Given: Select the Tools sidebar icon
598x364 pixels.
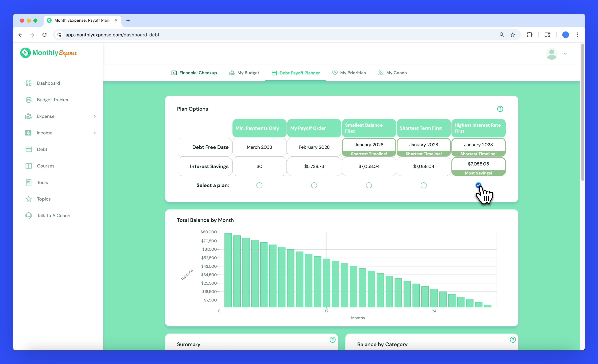Looking at the screenshot, I should [29, 182].
